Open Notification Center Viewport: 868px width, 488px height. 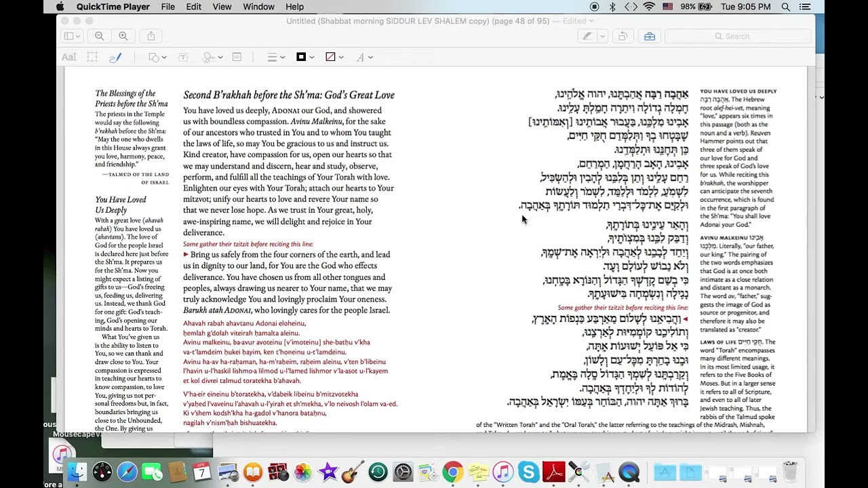click(805, 7)
